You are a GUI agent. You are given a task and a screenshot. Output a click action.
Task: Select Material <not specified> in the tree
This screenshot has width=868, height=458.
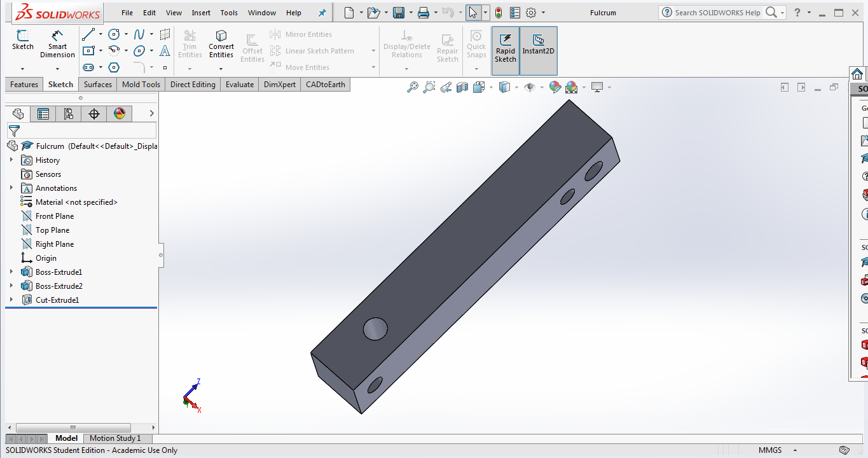[76, 202]
